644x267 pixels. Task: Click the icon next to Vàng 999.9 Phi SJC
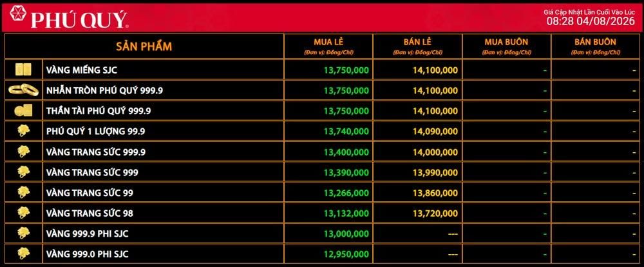point(23,233)
